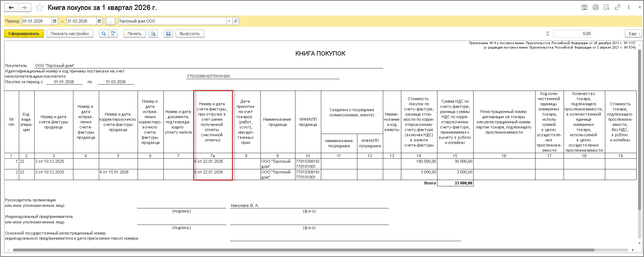Close the report with X icon
644x257 pixels.
click(640, 7)
